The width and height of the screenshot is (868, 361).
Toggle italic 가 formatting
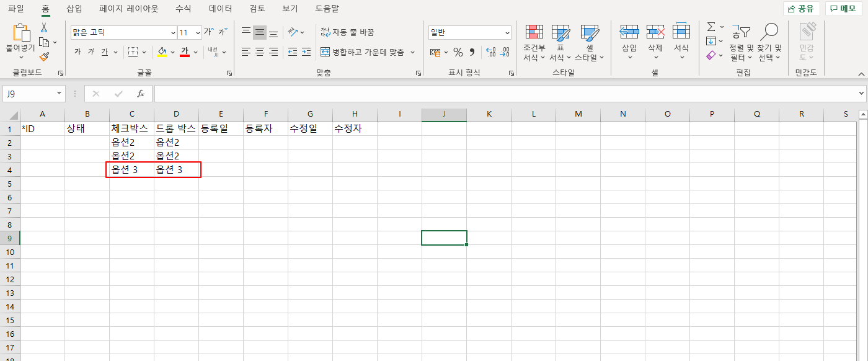click(x=91, y=52)
